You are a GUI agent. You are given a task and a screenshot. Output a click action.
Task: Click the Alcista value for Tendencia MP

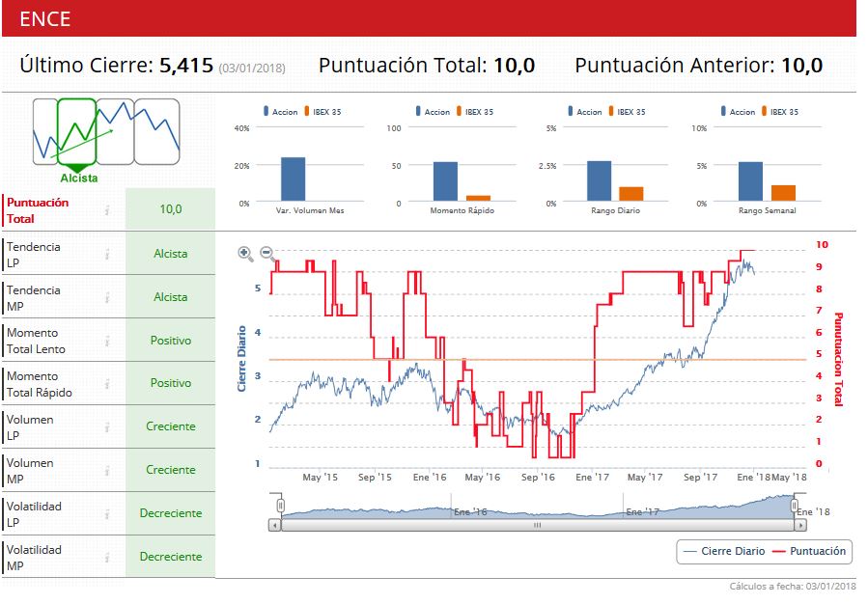coord(171,297)
